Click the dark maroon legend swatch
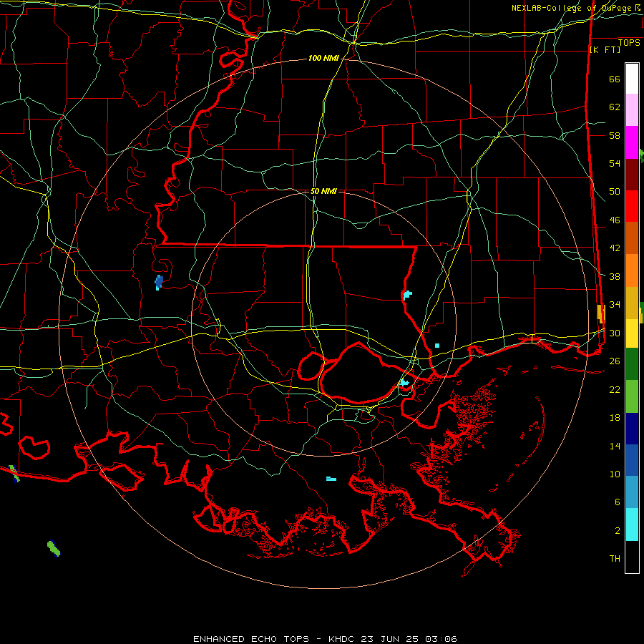Image resolution: width=644 pixels, height=644 pixels. pyautogui.click(x=632, y=175)
